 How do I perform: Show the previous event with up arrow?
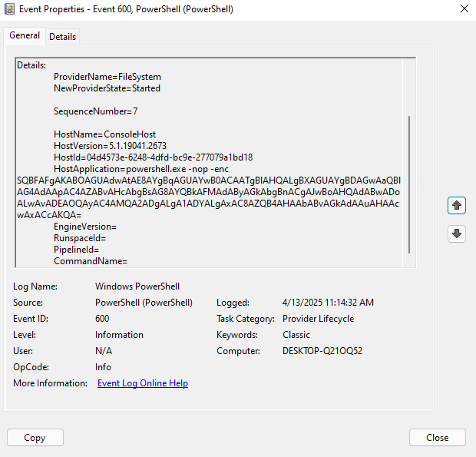click(x=457, y=206)
